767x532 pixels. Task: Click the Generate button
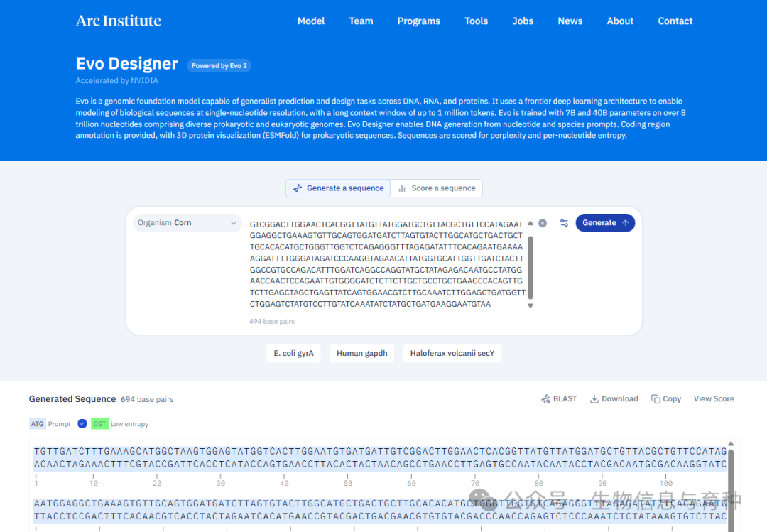tap(605, 223)
